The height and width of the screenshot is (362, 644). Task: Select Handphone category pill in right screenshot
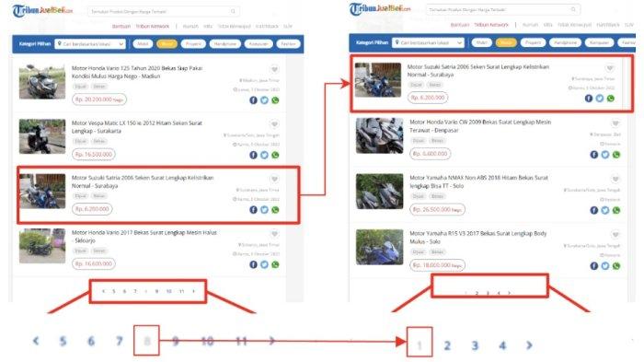(565, 42)
